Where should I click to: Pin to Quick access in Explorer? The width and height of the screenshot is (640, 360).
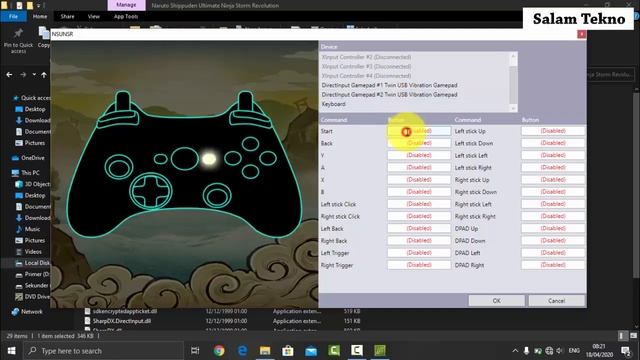[x=18, y=40]
